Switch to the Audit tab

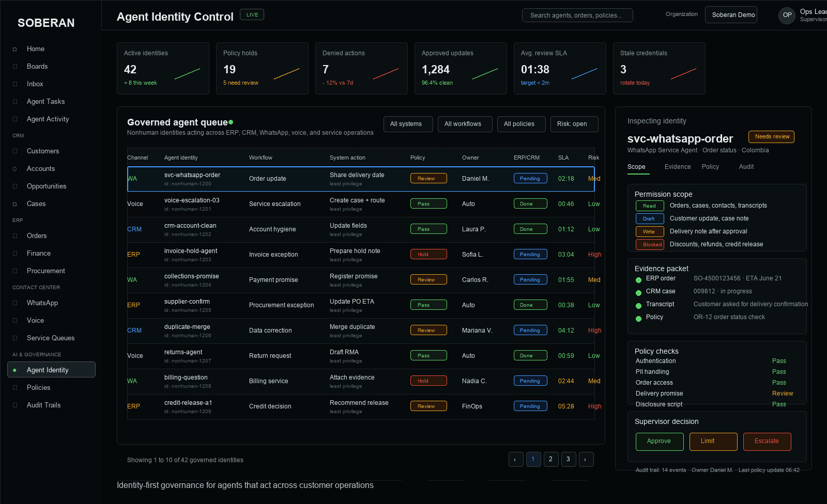pos(746,167)
